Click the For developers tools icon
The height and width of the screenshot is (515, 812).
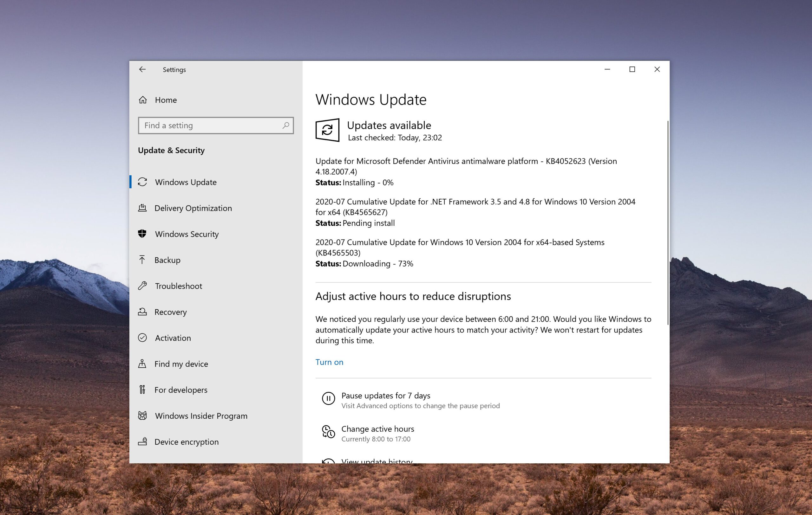pos(142,389)
